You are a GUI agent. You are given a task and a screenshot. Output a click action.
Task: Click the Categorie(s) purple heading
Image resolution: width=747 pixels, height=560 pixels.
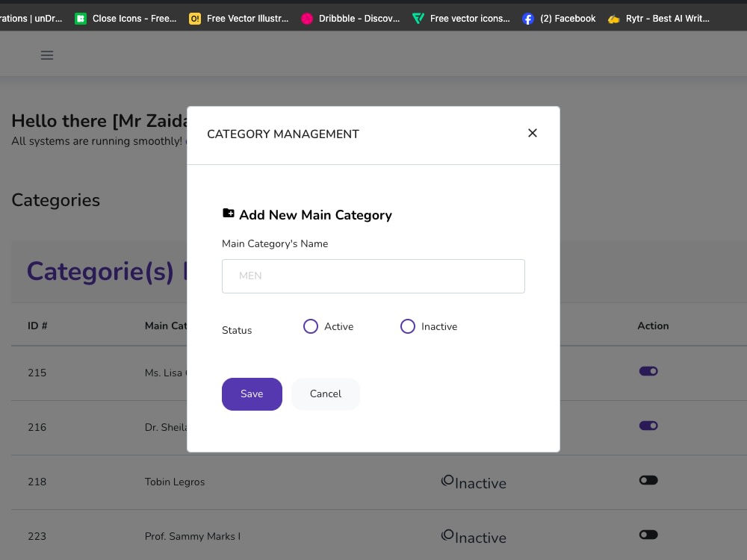[107, 272]
